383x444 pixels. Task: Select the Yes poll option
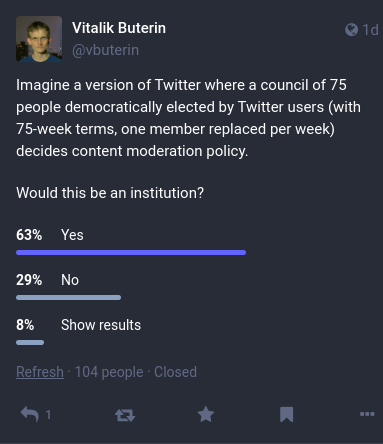coord(72,235)
